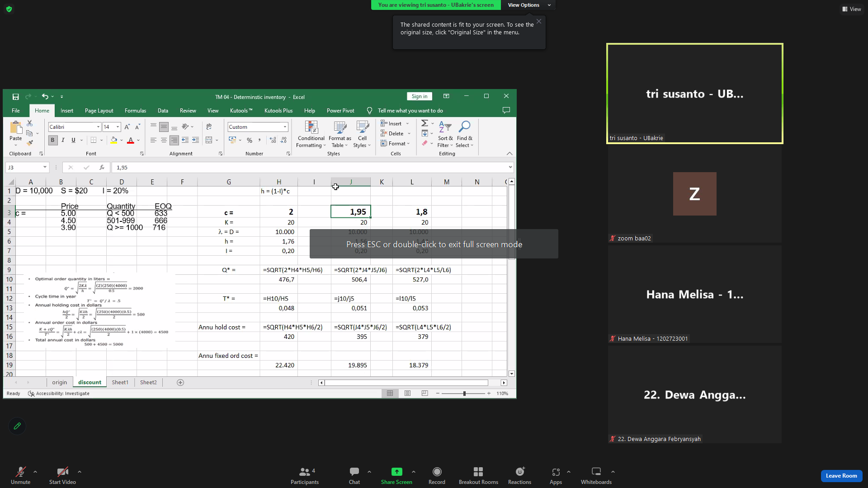
Task: Toggle Center horizontal alignment
Action: (x=164, y=141)
